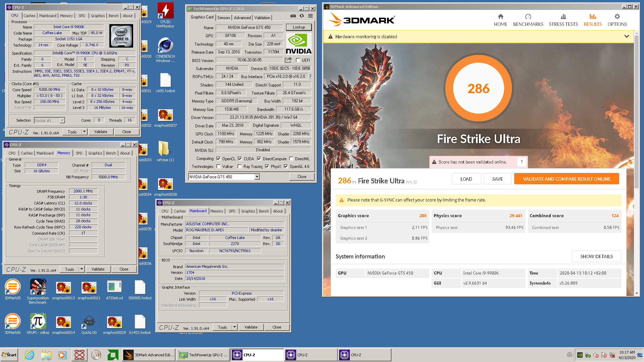
Task: Click SHOW DETAILS button
Action: coord(596,256)
